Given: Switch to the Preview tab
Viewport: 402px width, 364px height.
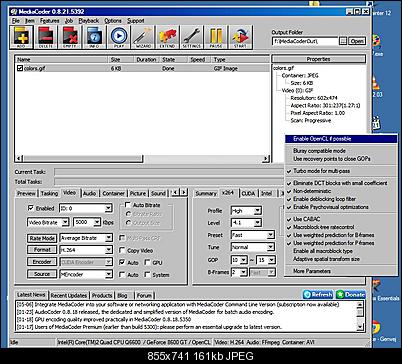Looking at the screenshot, I should [x=26, y=193].
